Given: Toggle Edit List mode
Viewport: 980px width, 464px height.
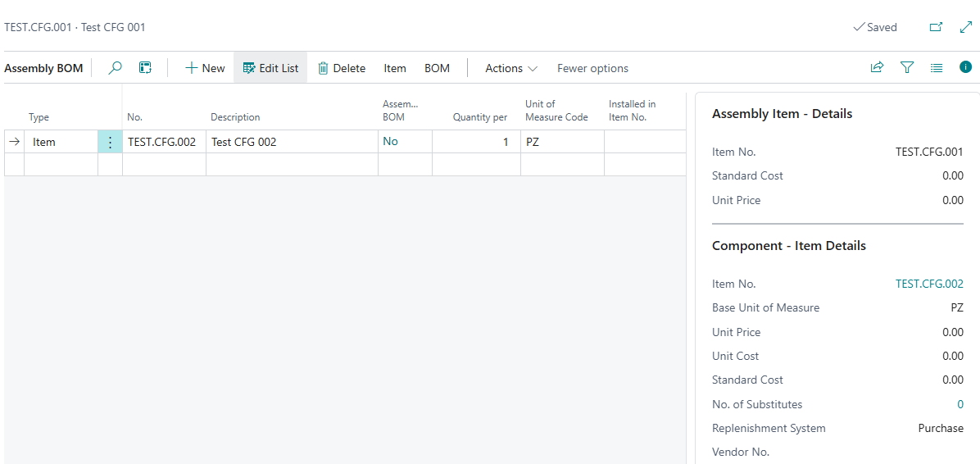Looking at the screenshot, I should point(270,68).
